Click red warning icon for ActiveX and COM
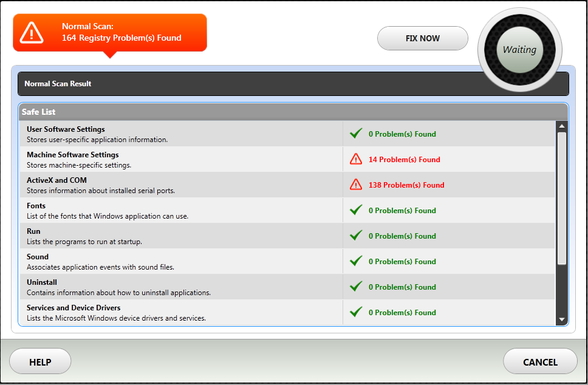588x385 pixels. (356, 185)
